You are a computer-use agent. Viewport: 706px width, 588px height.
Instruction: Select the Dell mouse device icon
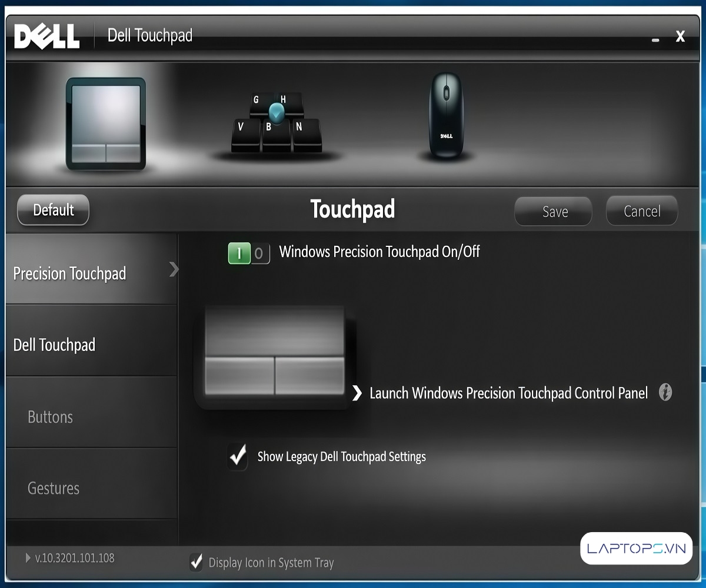[x=445, y=116]
